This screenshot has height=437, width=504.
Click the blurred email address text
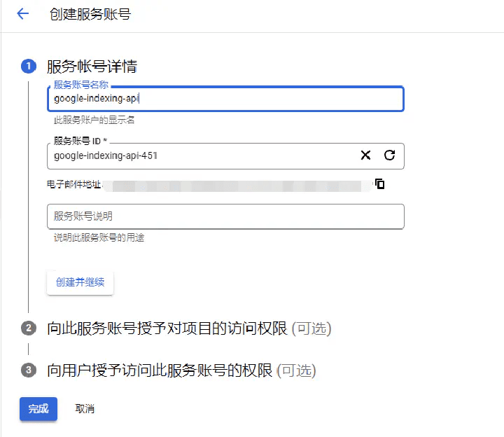click(238, 185)
